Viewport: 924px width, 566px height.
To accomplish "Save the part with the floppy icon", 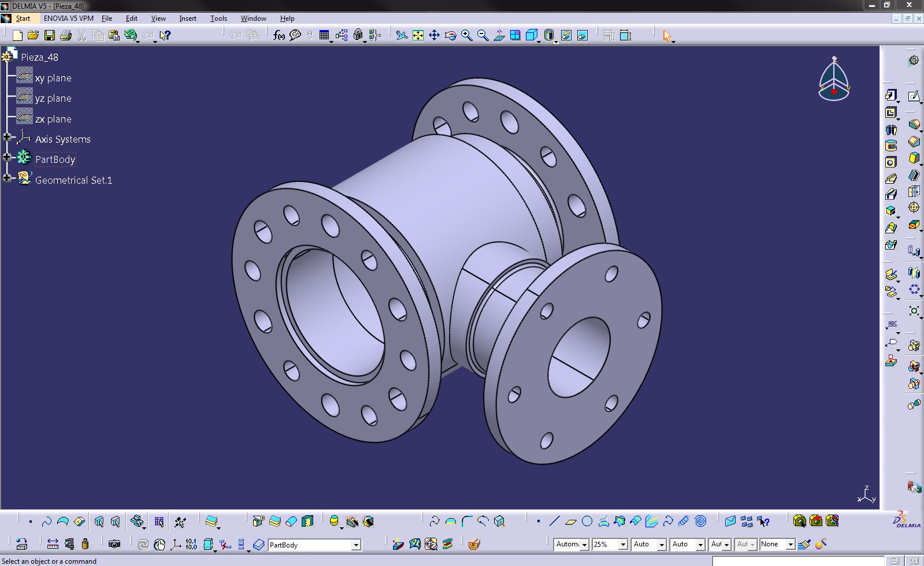I will 50,36.
